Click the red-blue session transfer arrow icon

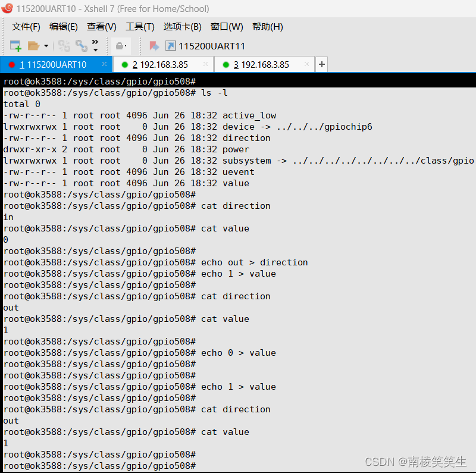click(154, 46)
